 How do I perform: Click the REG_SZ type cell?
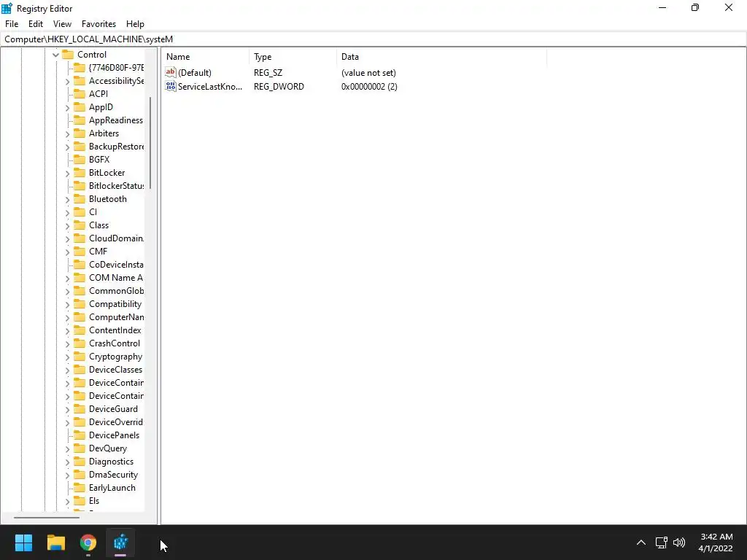tap(268, 72)
